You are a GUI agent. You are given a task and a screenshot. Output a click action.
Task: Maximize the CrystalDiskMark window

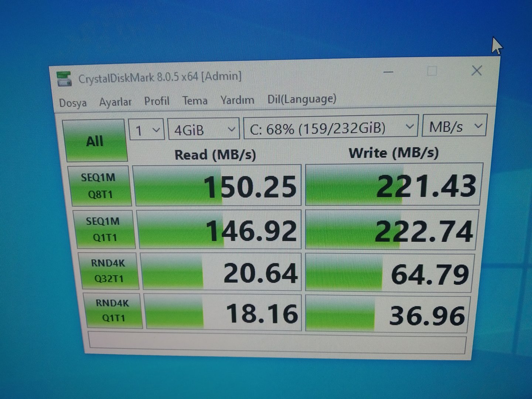(x=432, y=71)
